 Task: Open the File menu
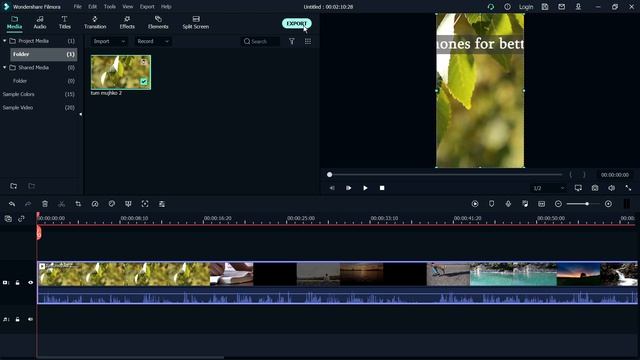coord(77,7)
